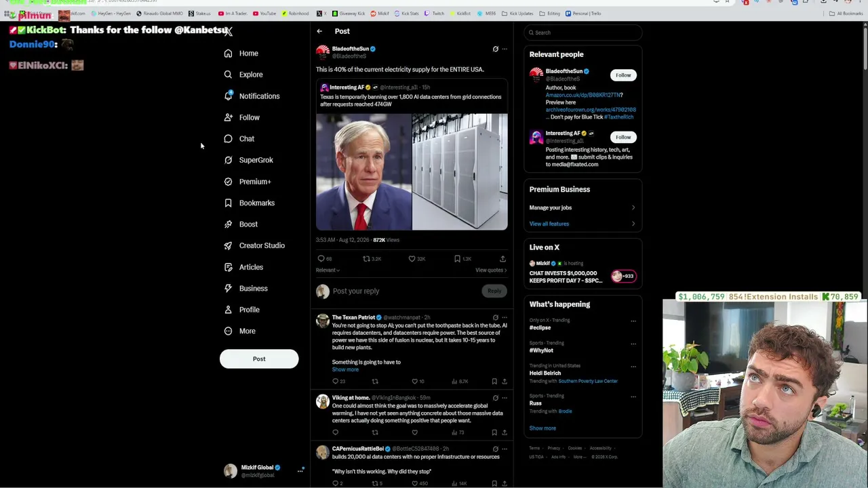The height and width of the screenshot is (488, 868).
Task: Open Grok icon on BladeoftheSun's post
Action: pos(495,49)
